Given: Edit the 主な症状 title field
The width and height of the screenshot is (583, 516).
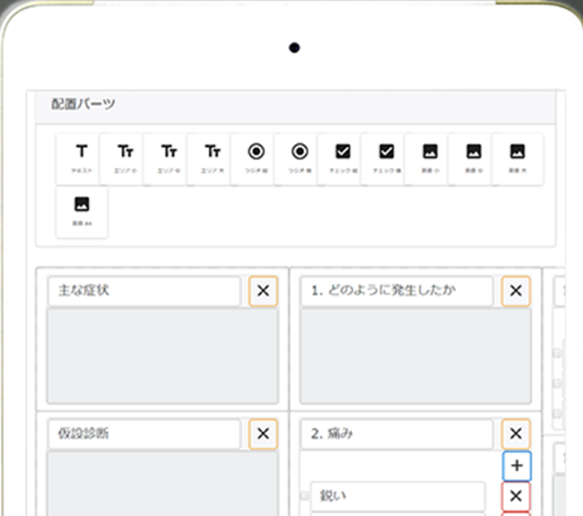Looking at the screenshot, I should [144, 291].
